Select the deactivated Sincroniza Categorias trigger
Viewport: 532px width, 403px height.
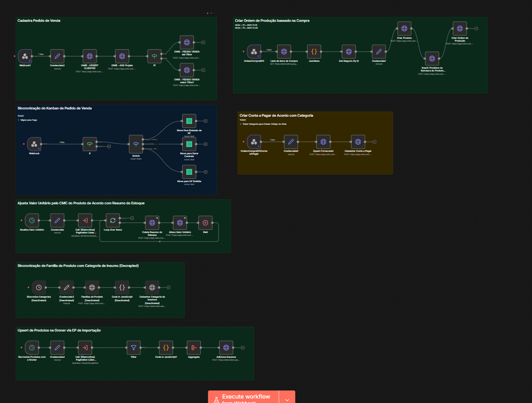pyautogui.click(x=39, y=288)
